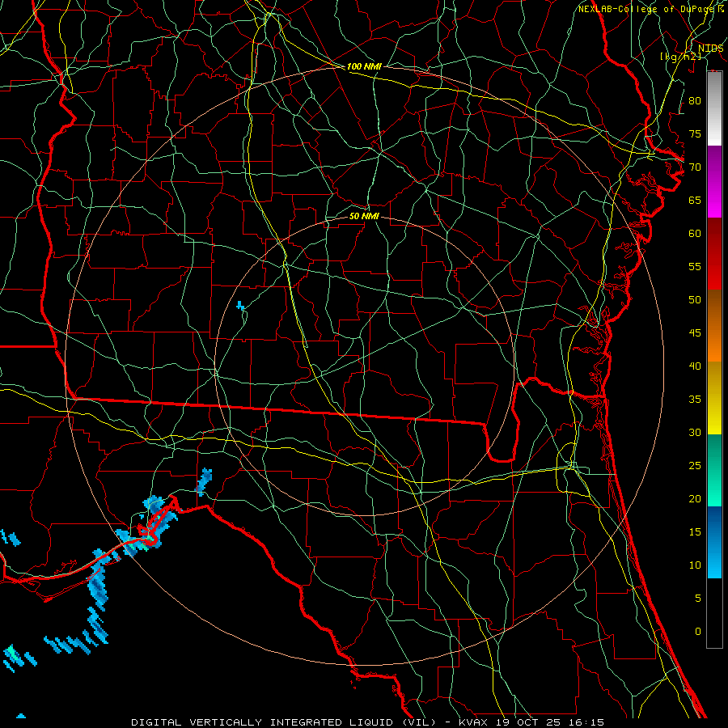Click the NIDS label above the legend
The height and width of the screenshot is (728, 728).
[x=710, y=49]
